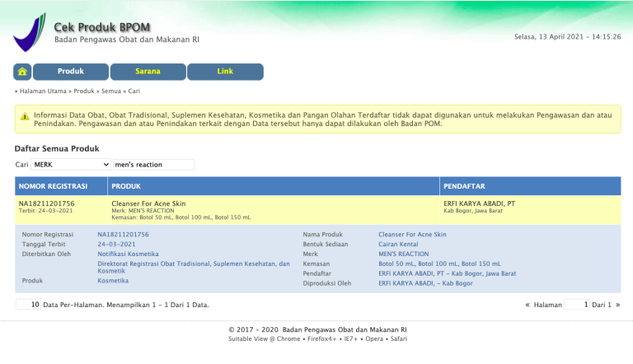Click the BPOM logo
This screenshot has width=633, height=364.
tap(30, 33)
